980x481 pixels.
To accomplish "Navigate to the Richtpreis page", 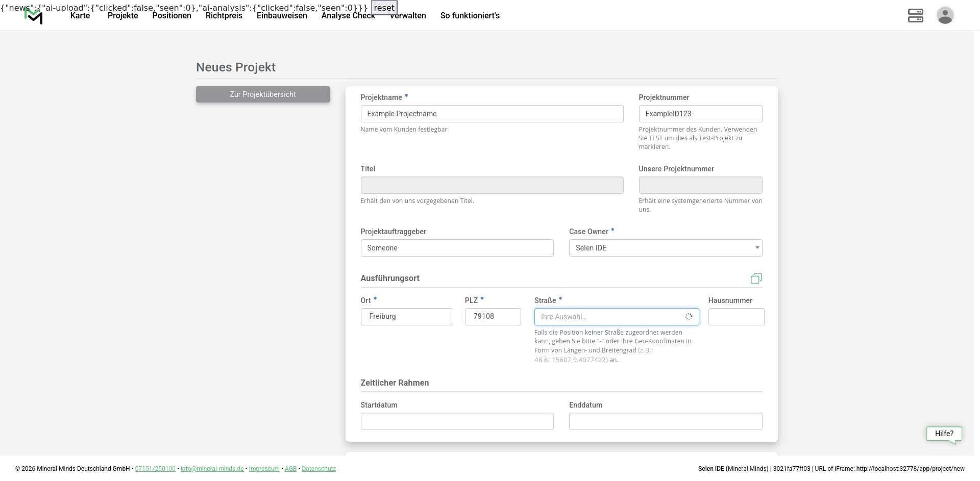I will click(x=224, y=16).
